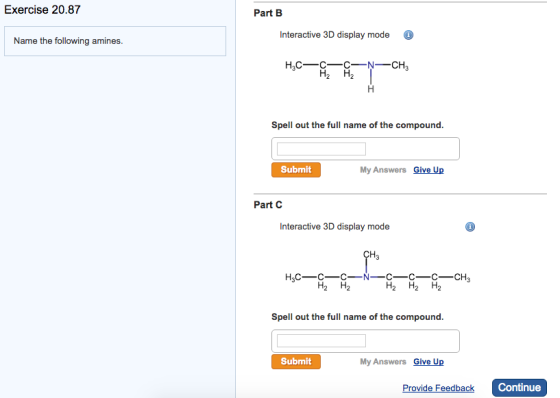
Task: Click the Exercise 20.87 title
Action: point(42,10)
